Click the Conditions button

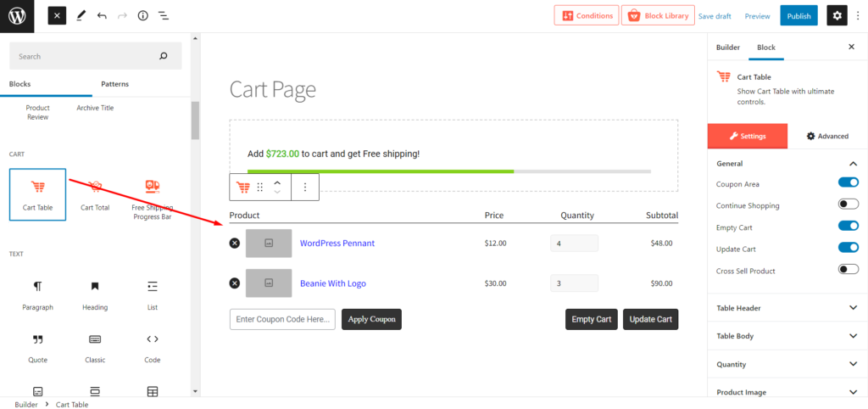[x=587, y=15]
